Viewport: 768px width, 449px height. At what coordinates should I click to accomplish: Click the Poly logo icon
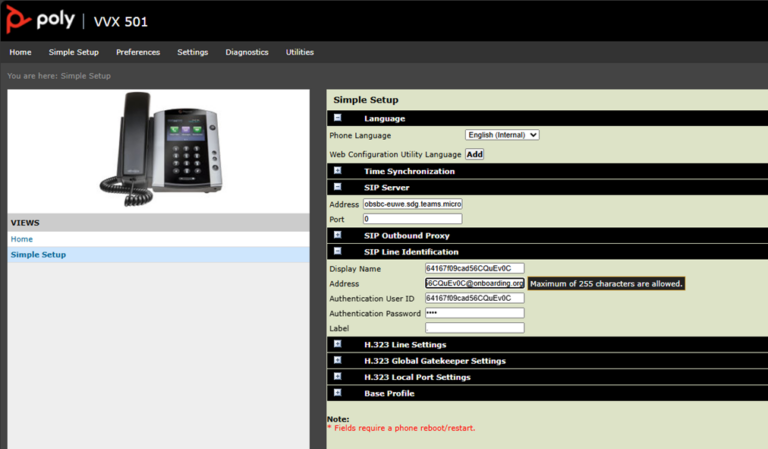[19, 20]
